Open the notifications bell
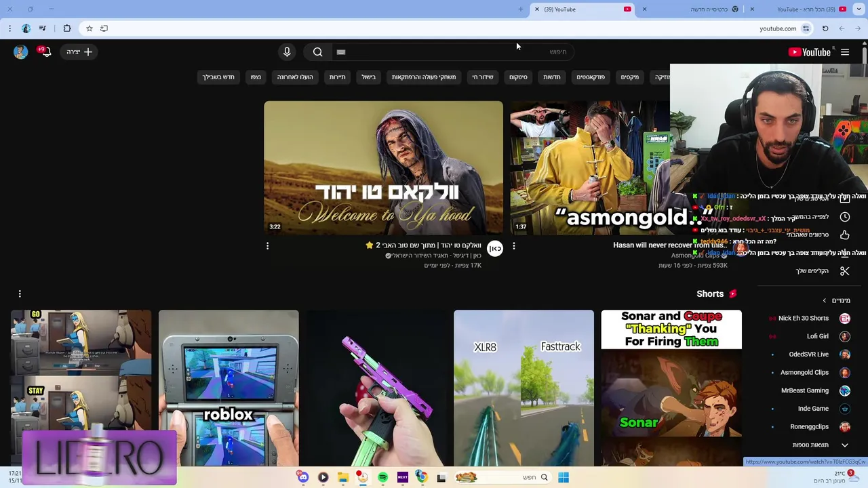The width and height of the screenshot is (868, 488). point(45,52)
